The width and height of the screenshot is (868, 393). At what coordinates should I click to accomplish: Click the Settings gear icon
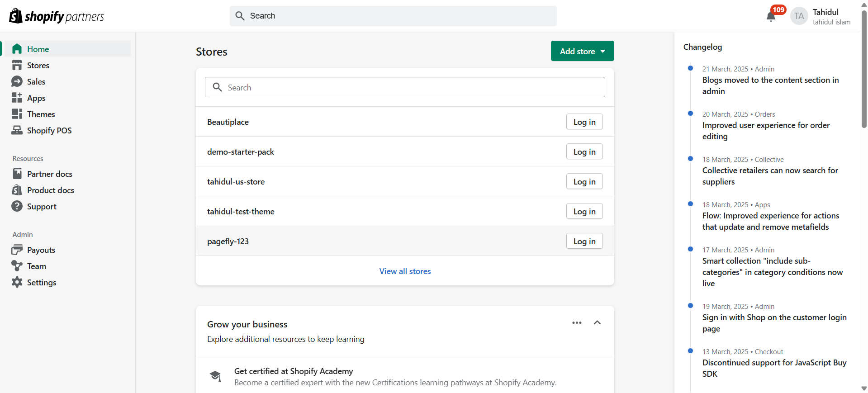pos(17,283)
